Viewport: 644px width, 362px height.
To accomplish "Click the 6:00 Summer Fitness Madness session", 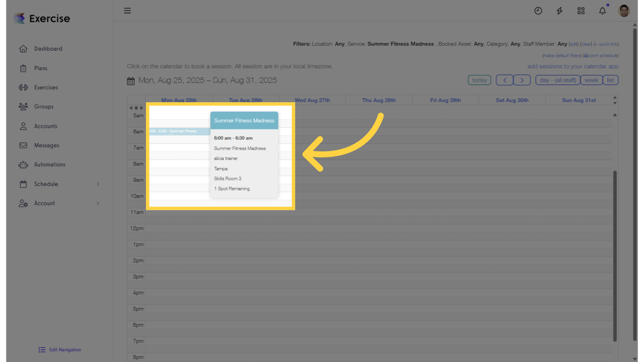I will click(x=178, y=132).
